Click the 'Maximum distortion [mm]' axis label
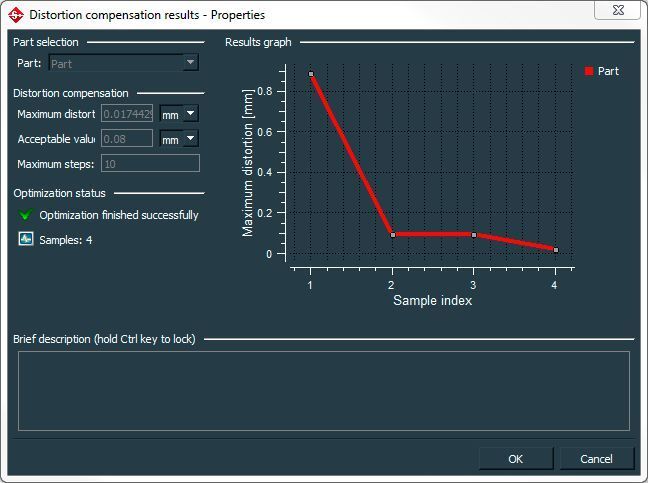This screenshot has width=648, height=483. (248, 163)
